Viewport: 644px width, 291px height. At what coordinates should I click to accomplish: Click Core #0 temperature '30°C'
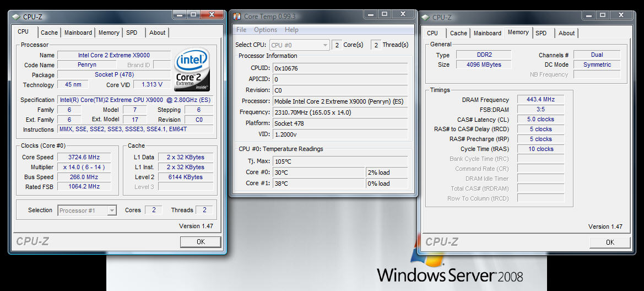(x=318, y=172)
